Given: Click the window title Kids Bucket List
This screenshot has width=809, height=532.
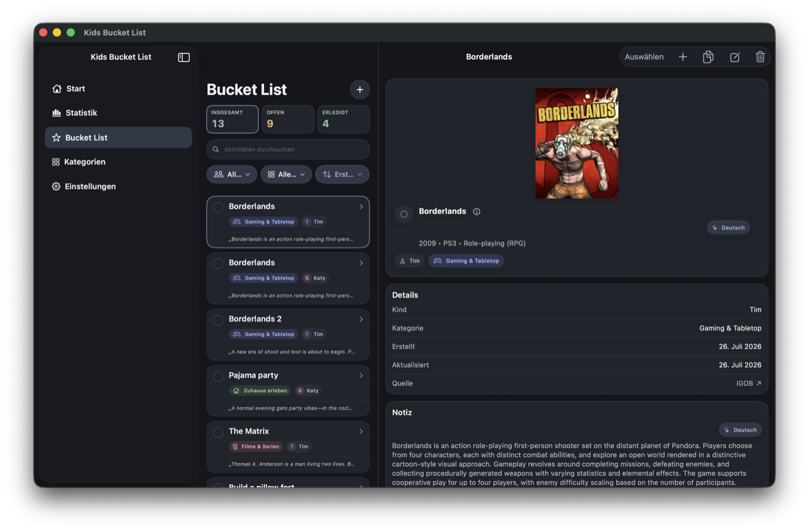Looking at the screenshot, I should coord(115,32).
